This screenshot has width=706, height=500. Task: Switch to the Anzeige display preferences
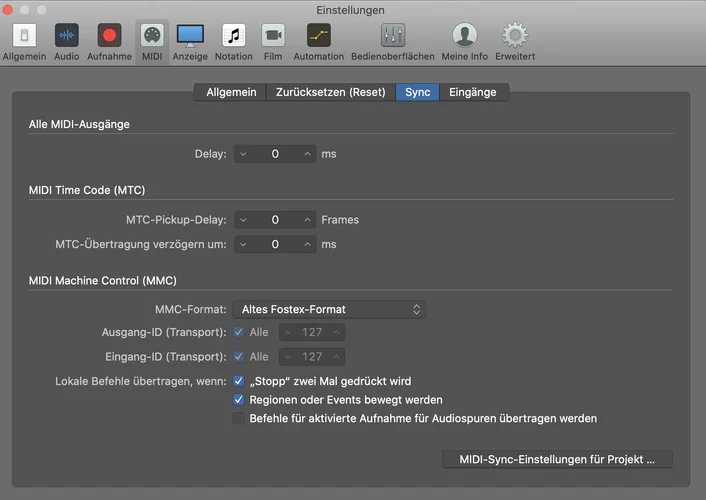pos(190,36)
